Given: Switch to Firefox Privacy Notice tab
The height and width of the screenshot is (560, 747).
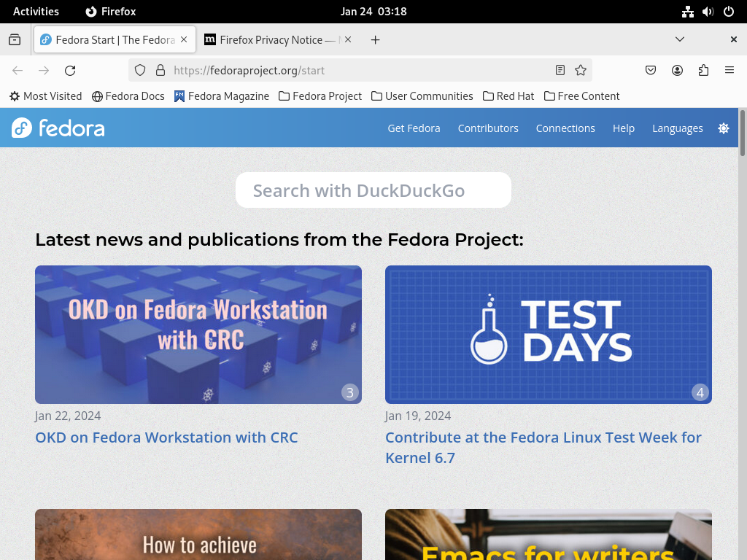Looking at the screenshot, I should point(278,39).
